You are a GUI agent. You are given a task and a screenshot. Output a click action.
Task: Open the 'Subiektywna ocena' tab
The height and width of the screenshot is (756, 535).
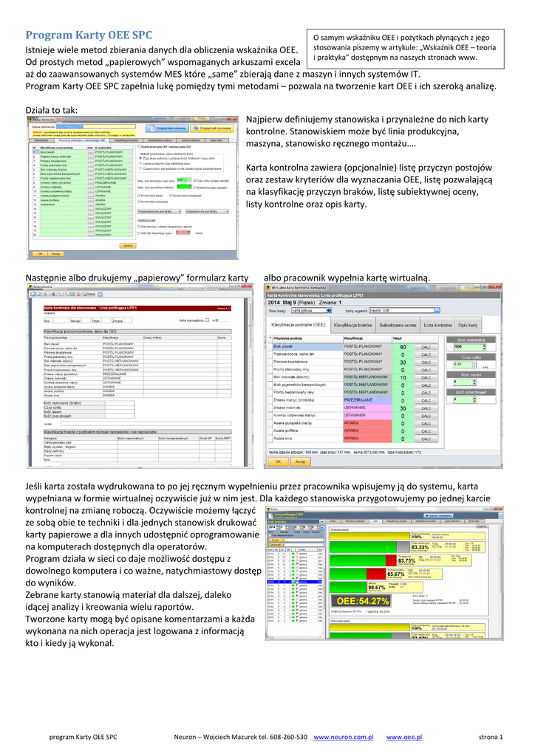[398, 325]
